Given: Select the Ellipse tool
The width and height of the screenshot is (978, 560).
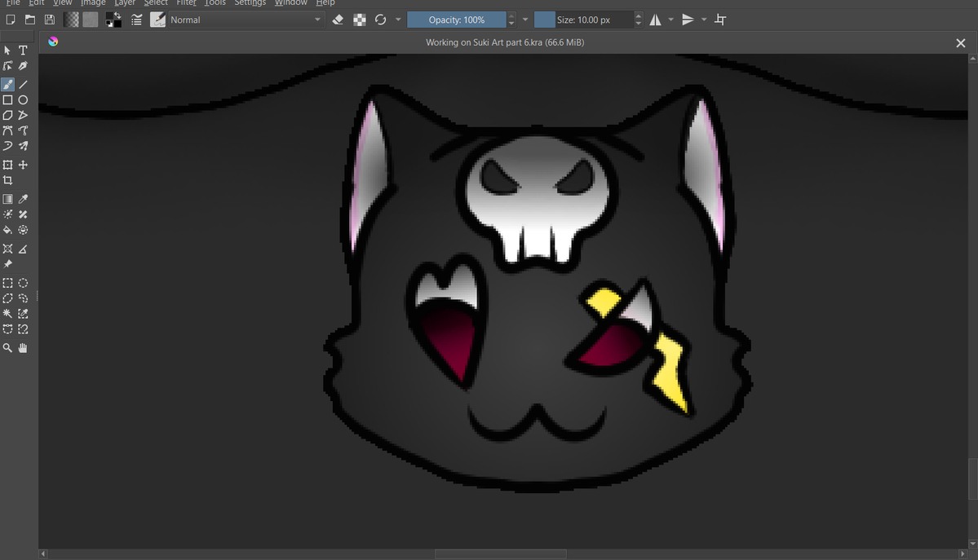Looking at the screenshot, I should (23, 99).
